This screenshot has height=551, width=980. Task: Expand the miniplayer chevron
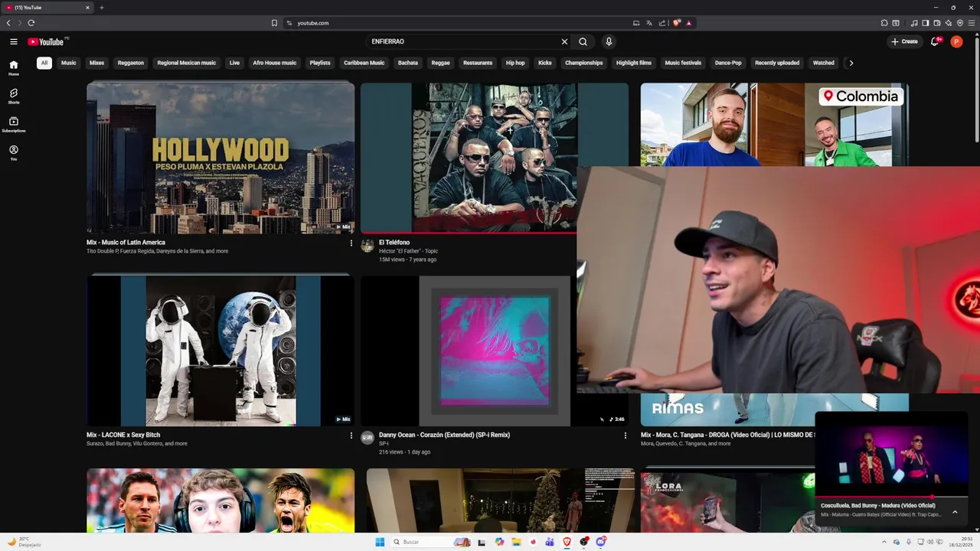point(955,512)
